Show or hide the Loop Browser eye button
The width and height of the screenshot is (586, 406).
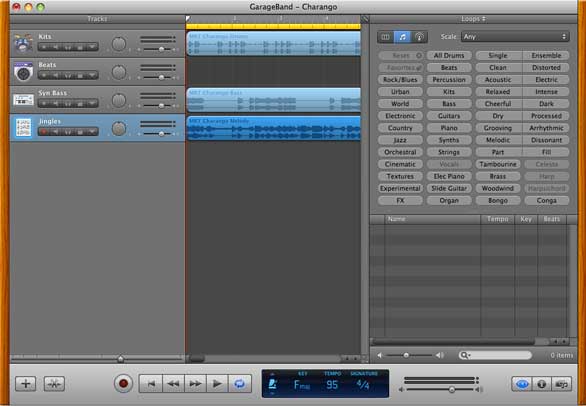[522, 384]
